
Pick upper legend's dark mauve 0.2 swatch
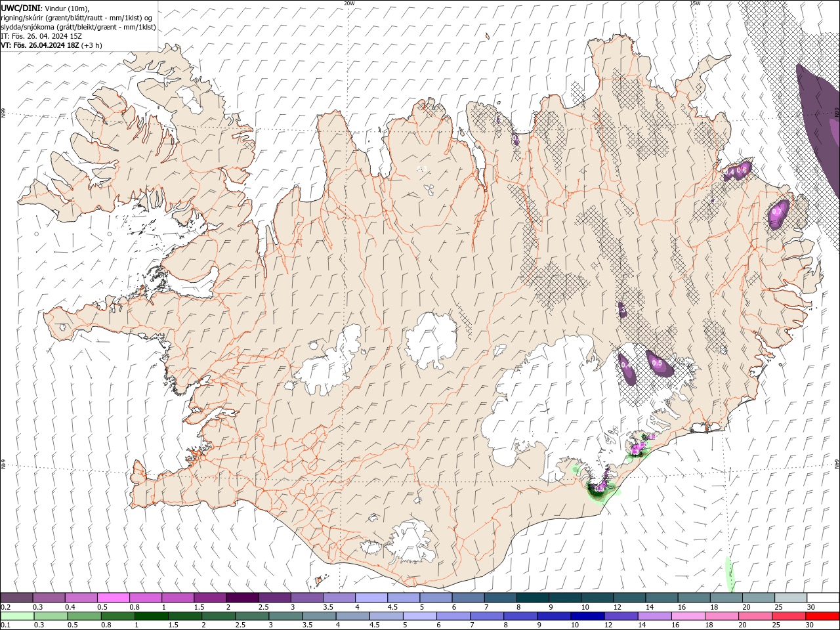(16, 598)
